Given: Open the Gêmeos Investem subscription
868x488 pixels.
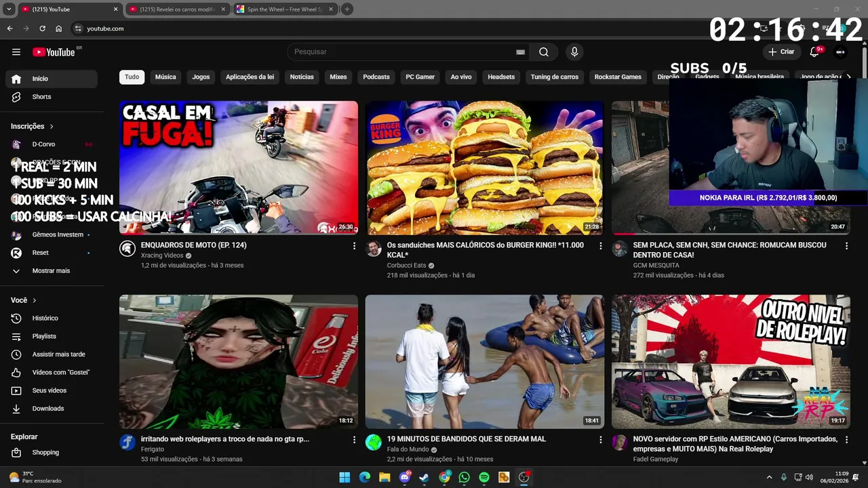Looking at the screenshot, I should (x=52, y=235).
